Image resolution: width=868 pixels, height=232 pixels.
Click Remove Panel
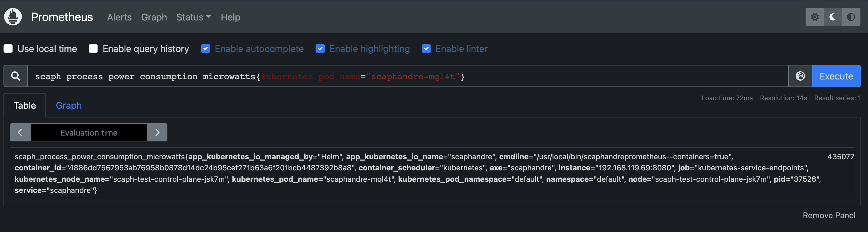tap(829, 215)
